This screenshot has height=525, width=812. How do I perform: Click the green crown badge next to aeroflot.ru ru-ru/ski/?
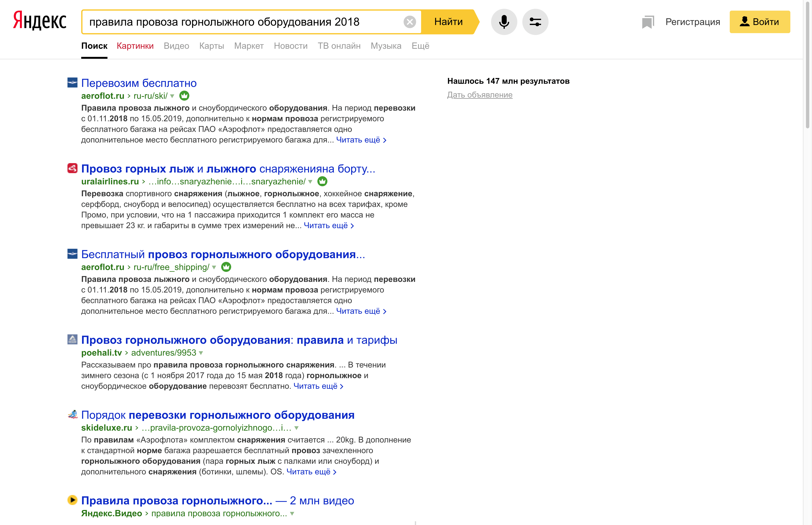tap(184, 96)
